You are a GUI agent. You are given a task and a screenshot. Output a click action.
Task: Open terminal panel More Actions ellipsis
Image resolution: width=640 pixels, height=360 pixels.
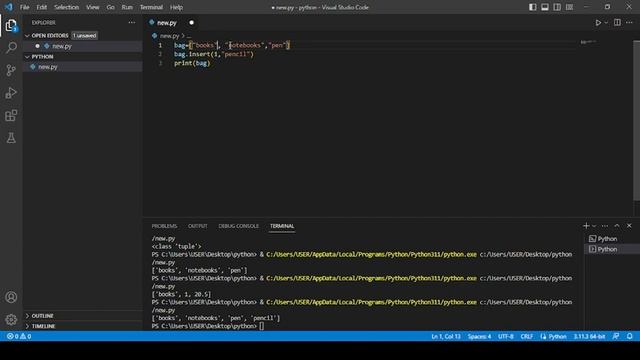coord(605,226)
